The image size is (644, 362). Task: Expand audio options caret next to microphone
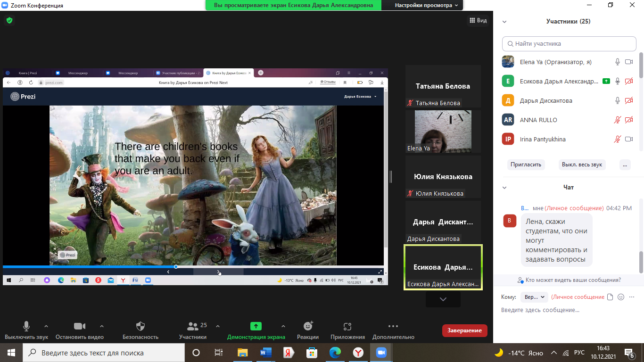click(46, 326)
